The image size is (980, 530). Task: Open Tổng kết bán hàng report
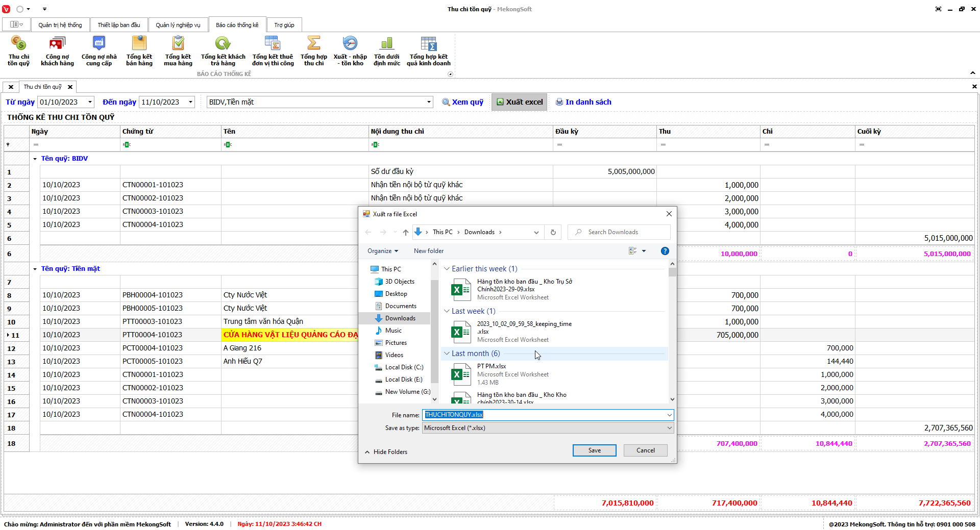pos(139,51)
